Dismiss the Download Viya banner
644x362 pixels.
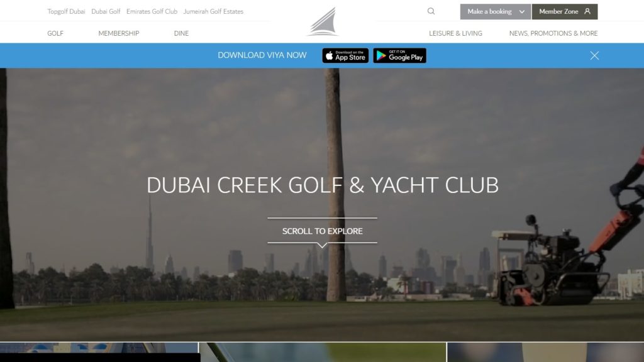pos(594,55)
